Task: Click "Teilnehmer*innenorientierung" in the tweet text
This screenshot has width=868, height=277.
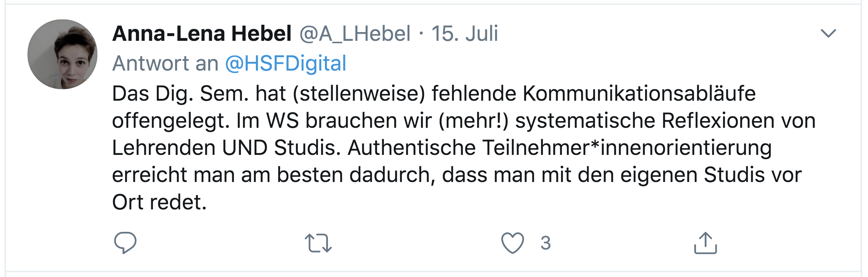Action: point(627,148)
